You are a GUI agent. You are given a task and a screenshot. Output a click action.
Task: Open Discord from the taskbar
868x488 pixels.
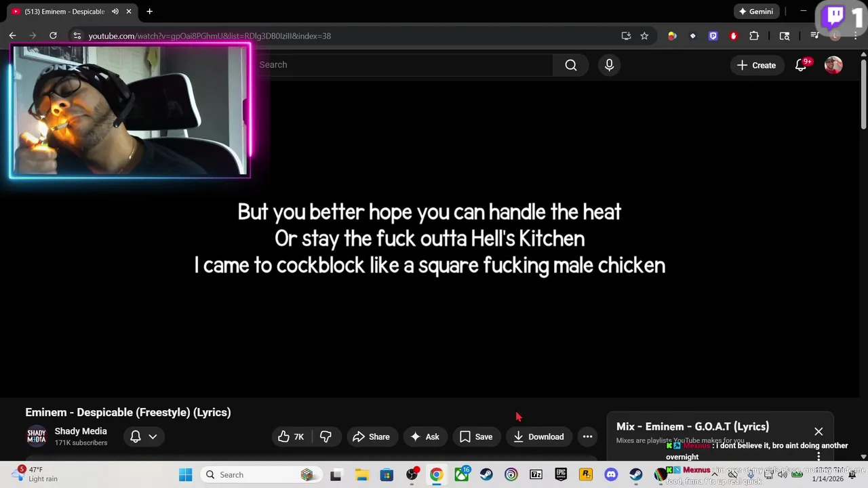[611, 474]
